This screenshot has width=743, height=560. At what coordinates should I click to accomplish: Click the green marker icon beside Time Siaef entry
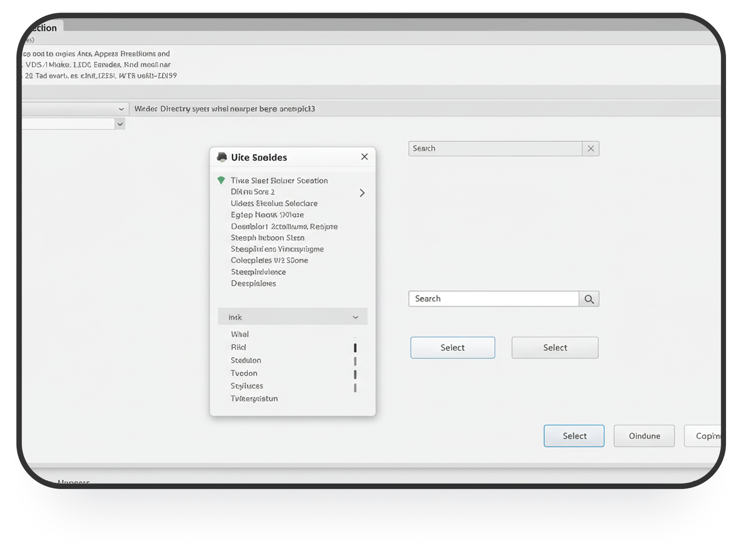221,180
